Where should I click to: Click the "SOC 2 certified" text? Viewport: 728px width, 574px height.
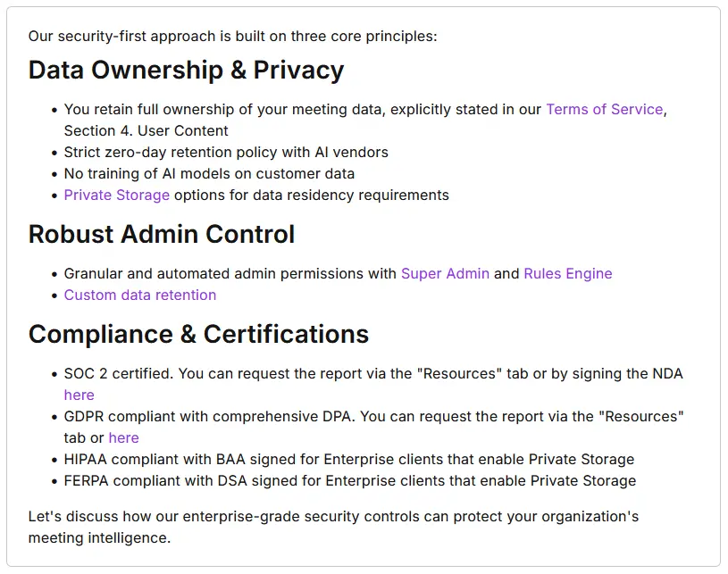tap(116, 373)
